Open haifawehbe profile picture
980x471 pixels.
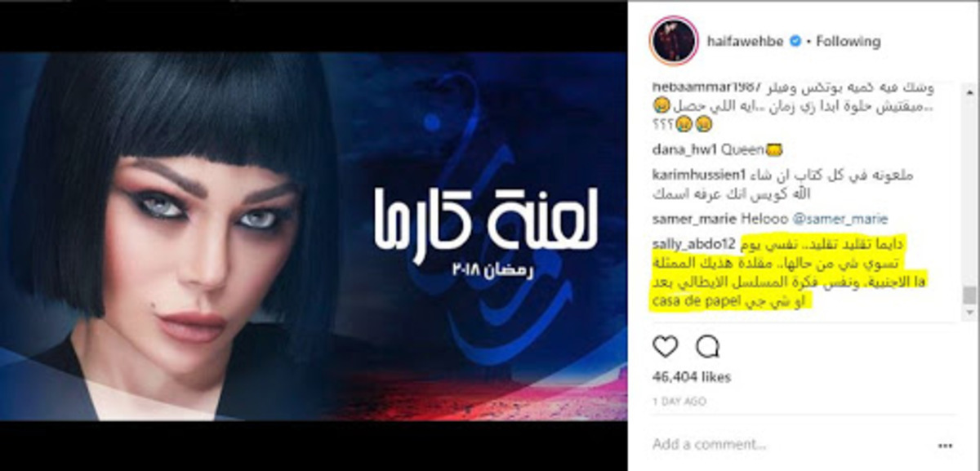click(673, 41)
